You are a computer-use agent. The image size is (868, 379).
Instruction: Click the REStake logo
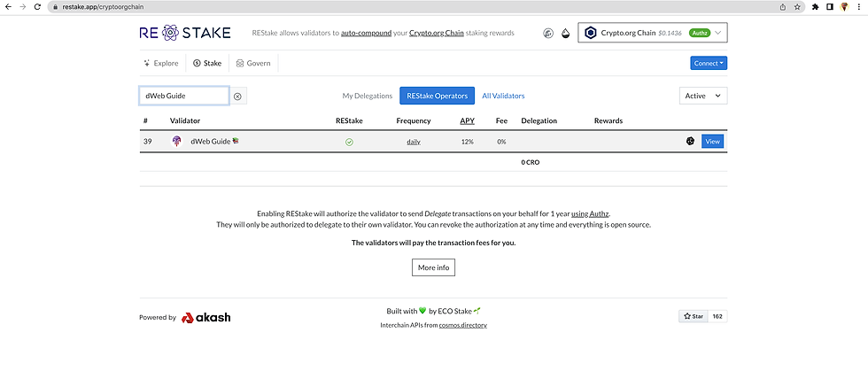tap(185, 33)
